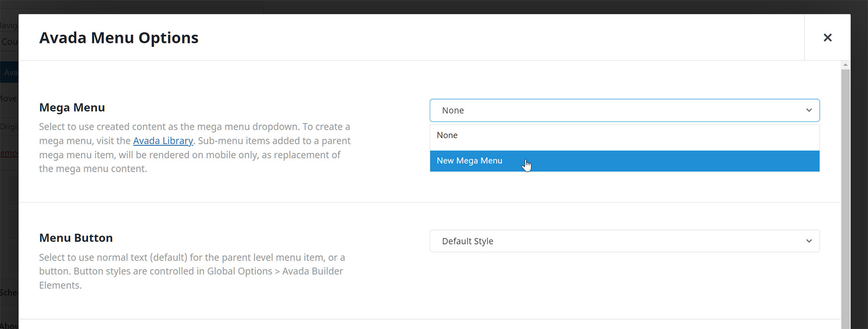The image size is (868, 329).
Task: Click the Avada Menu Options title
Action: point(119,38)
